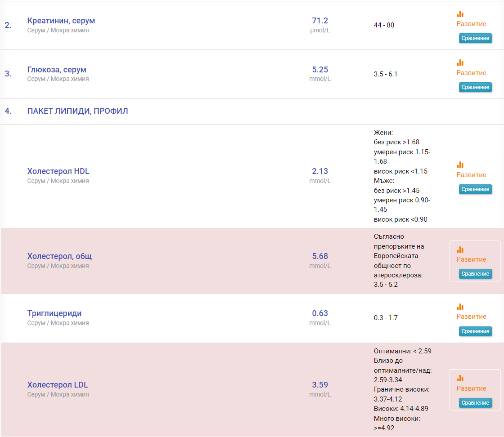Click the 5.25 glucose value
Image resolution: width=504 pixels, height=437 pixels.
320,70
